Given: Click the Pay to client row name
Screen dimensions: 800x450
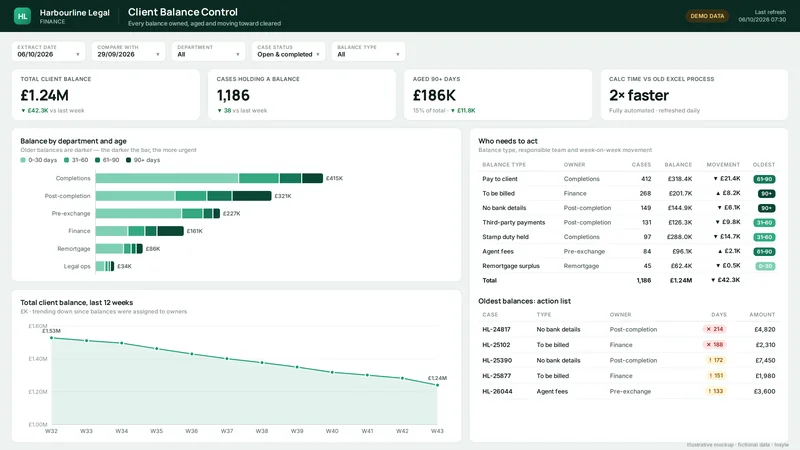Looking at the screenshot, I should pos(500,179).
